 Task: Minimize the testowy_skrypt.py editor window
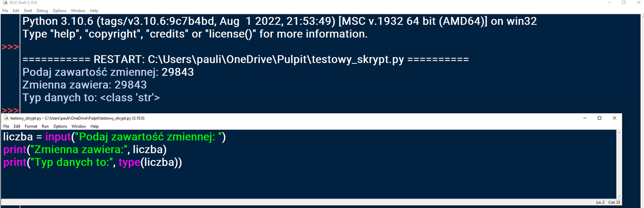(585, 118)
